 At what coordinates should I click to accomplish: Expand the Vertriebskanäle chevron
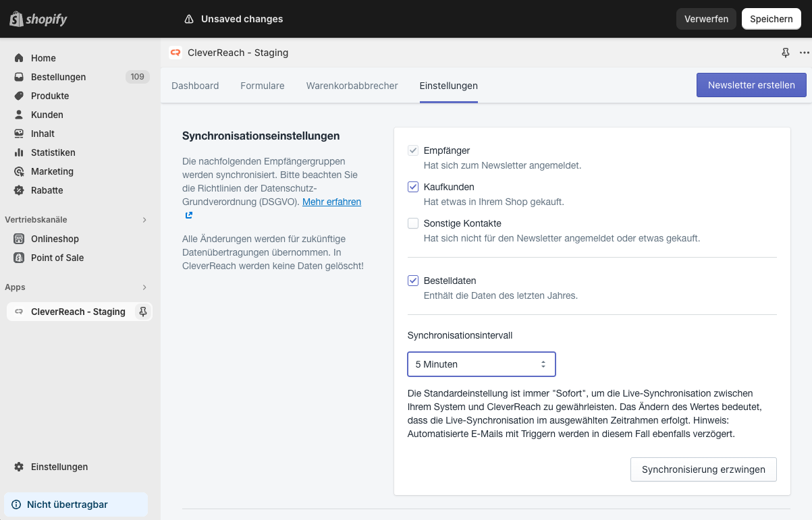144,220
